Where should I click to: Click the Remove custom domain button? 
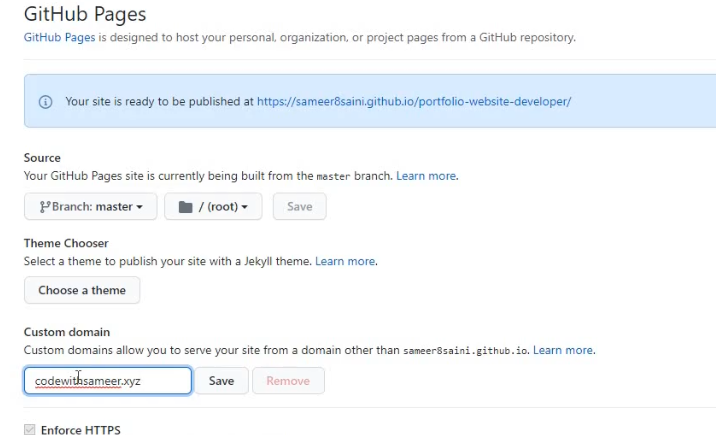(288, 381)
